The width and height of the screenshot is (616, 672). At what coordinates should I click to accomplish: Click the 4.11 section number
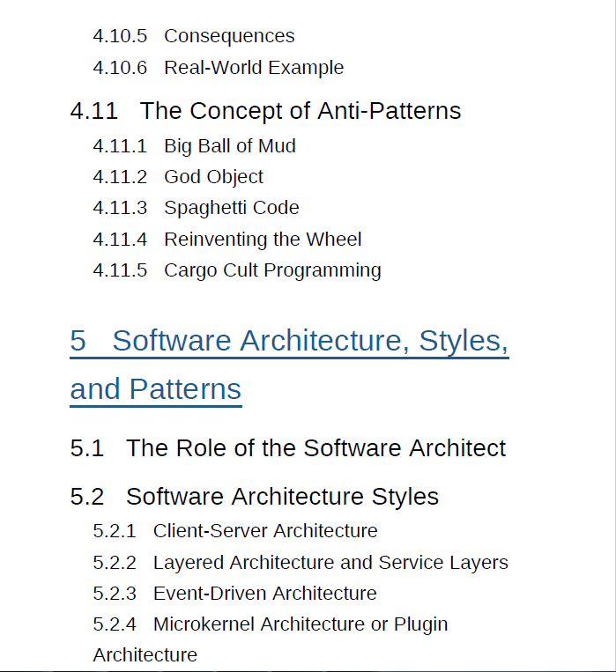click(93, 111)
